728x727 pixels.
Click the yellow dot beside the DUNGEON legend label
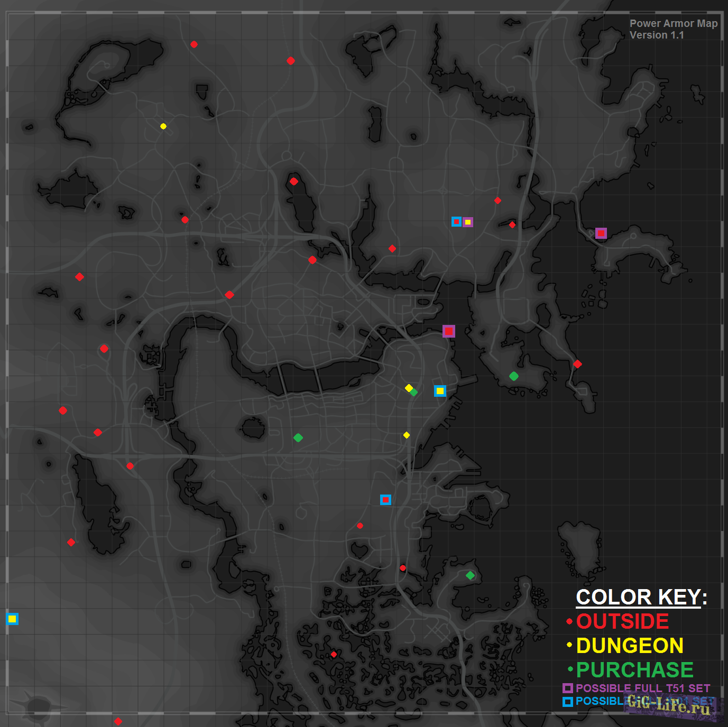(569, 645)
